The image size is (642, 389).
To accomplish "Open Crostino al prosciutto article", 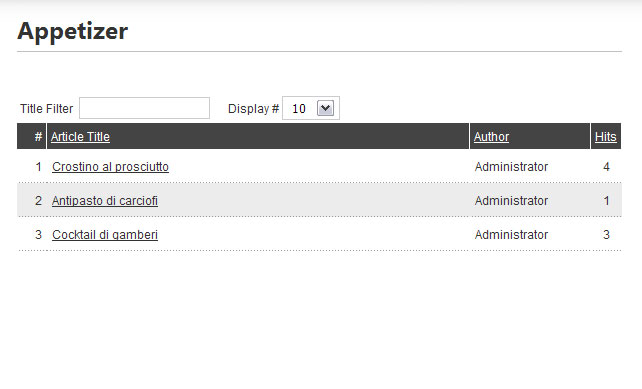I will point(111,167).
